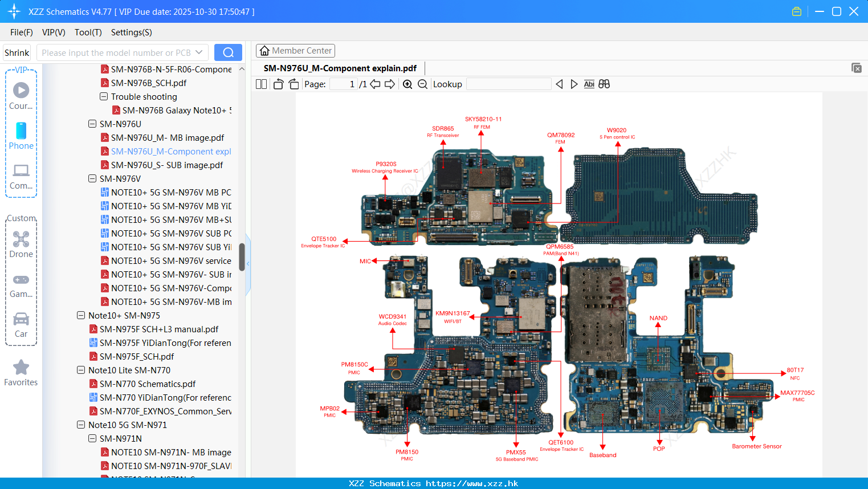The width and height of the screenshot is (868, 489).
Task: Open Tool menu
Action: (88, 32)
